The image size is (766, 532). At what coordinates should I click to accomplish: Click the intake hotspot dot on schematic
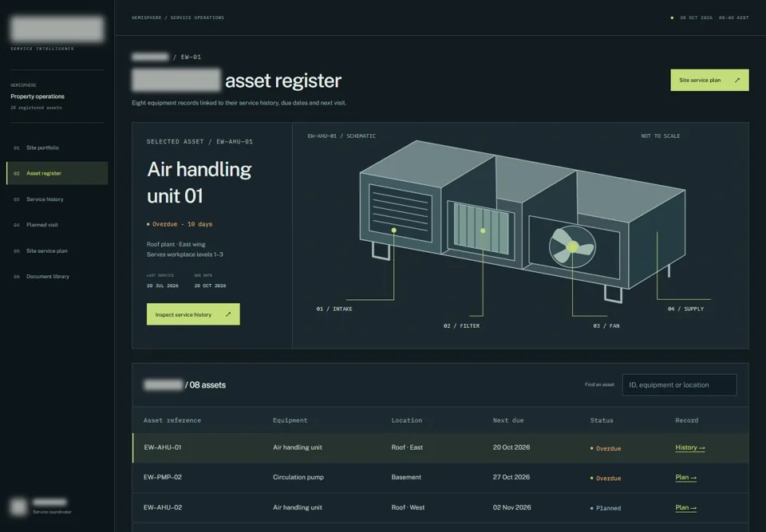[393, 230]
